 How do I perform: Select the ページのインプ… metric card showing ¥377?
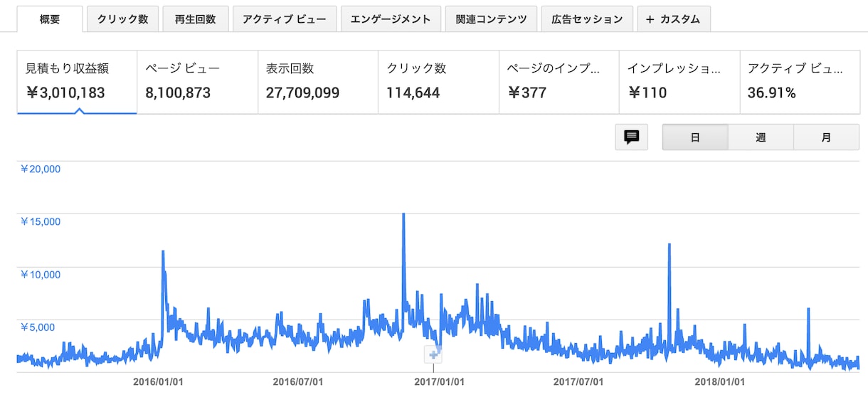559,82
